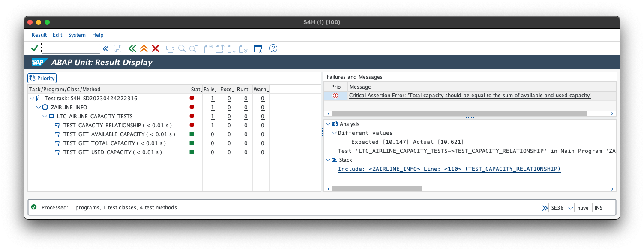Open Help via question mark icon
The width and height of the screenshot is (644, 251).
273,48
